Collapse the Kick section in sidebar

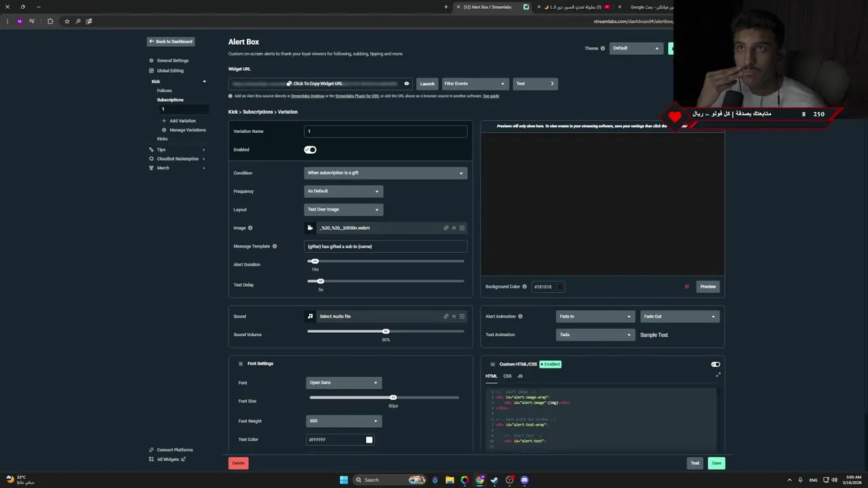click(204, 81)
